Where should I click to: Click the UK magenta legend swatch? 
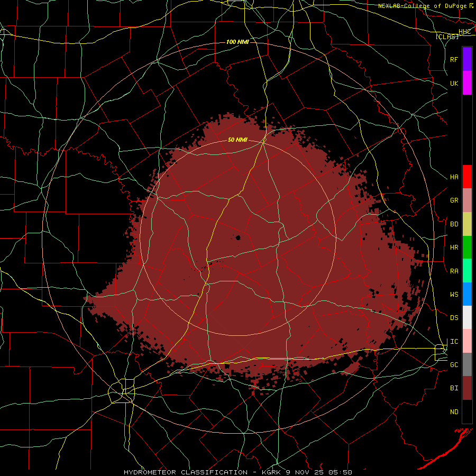[x=467, y=83]
